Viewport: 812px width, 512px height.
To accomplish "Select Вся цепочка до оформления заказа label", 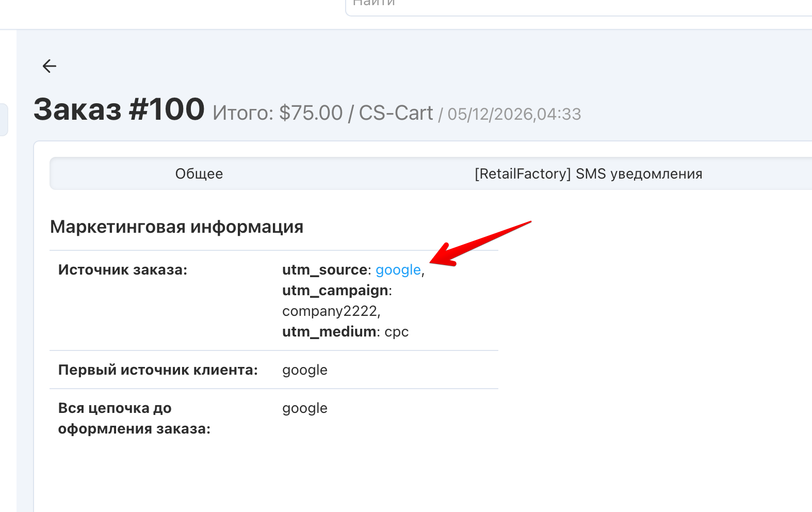I will 134,419.
